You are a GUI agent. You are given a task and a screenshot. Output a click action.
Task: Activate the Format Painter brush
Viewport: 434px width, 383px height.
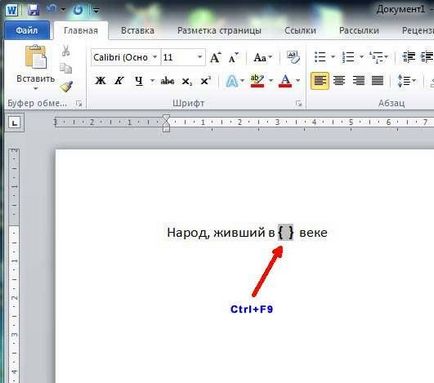pyautogui.click(x=66, y=87)
